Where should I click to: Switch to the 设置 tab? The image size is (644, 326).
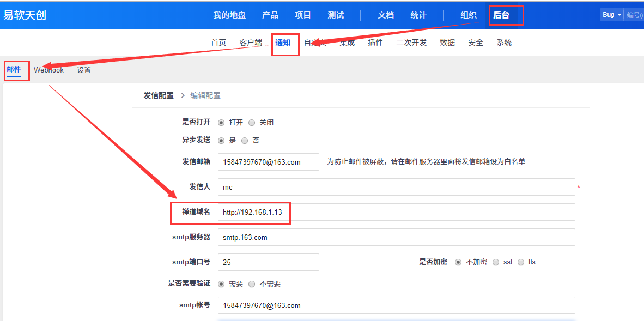[x=84, y=70]
